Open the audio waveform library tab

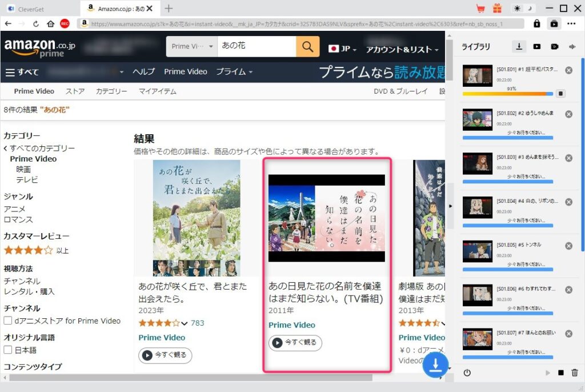pyautogui.click(x=572, y=46)
